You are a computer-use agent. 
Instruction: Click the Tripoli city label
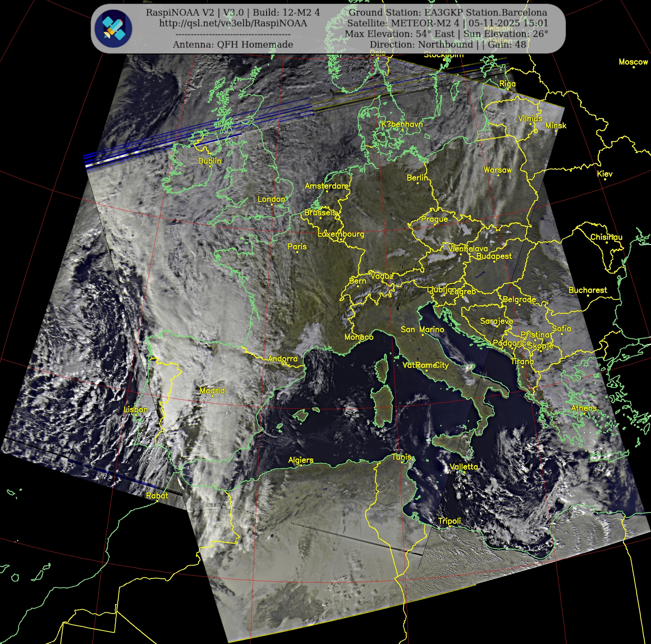(449, 521)
